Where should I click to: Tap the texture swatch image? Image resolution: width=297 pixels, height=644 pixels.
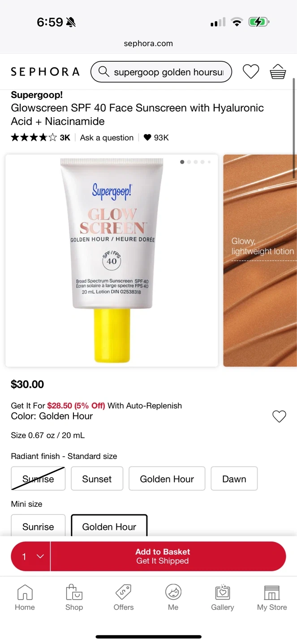click(260, 261)
